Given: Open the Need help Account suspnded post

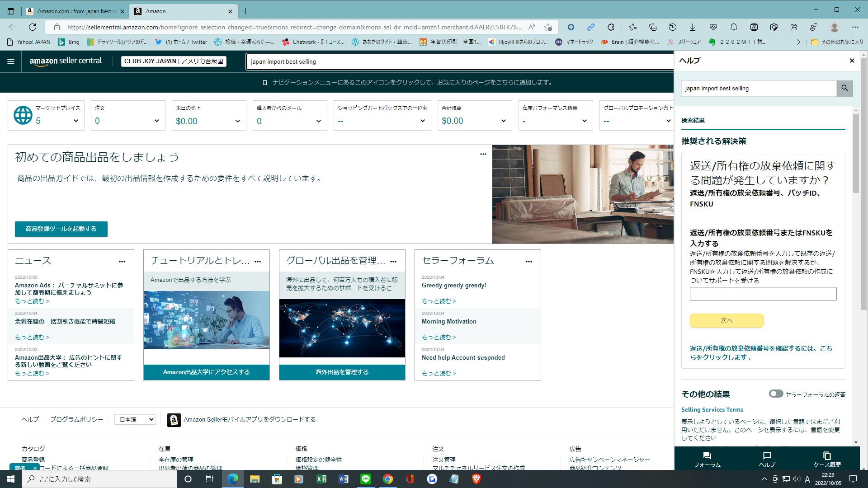Looking at the screenshot, I should click(463, 358).
